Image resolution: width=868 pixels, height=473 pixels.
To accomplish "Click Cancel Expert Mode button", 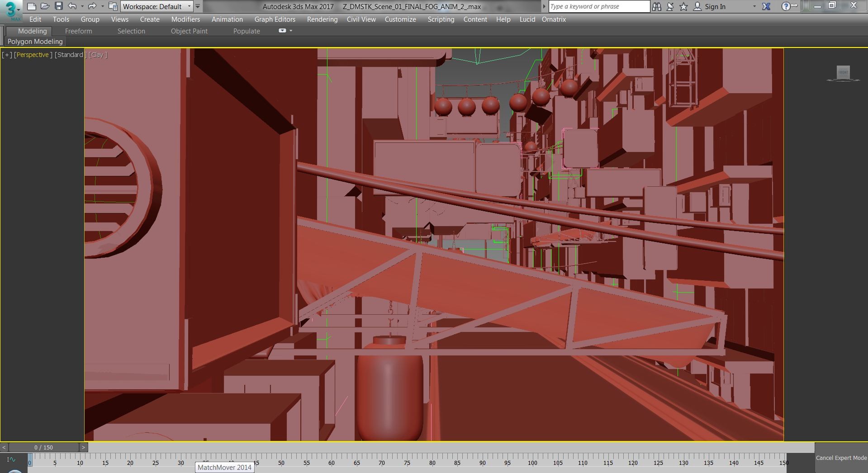I will coord(841,458).
